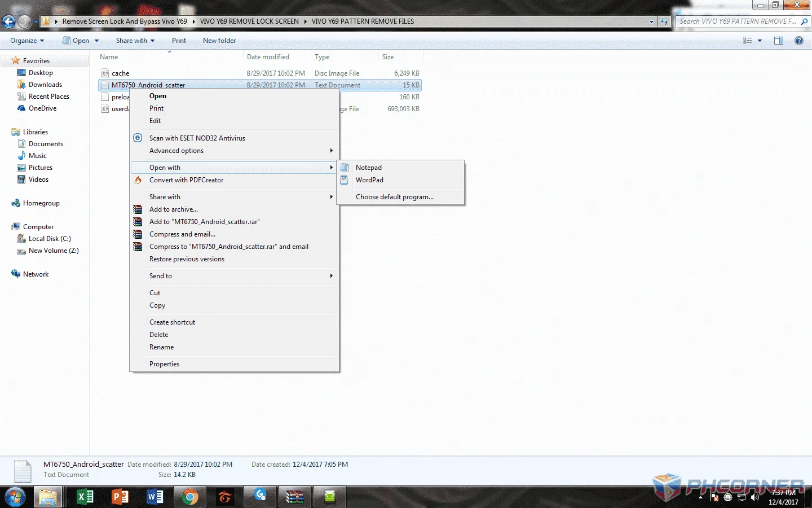Click the Windows Start button
This screenshot has height=508, width=812.
[x=15, y=497]
